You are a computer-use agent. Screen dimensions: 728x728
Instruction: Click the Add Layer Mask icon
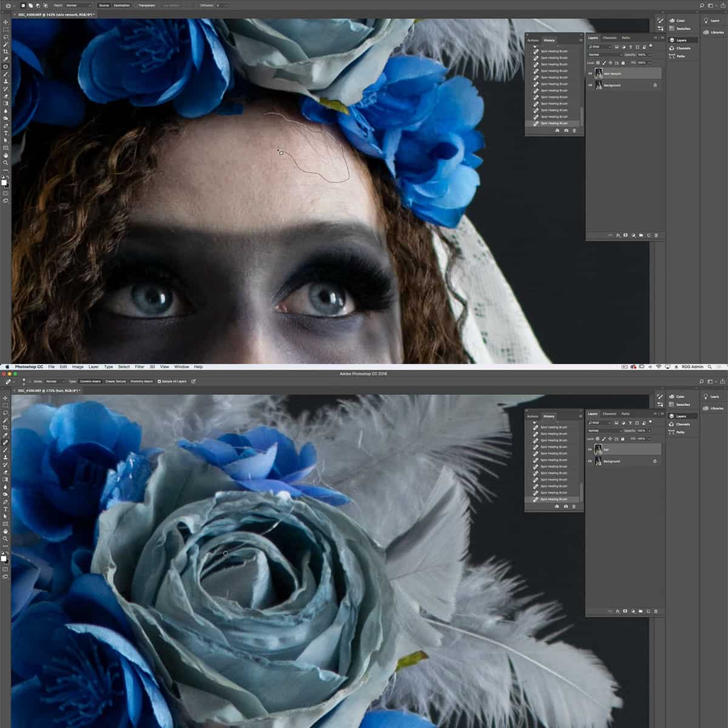pos(625,235)
